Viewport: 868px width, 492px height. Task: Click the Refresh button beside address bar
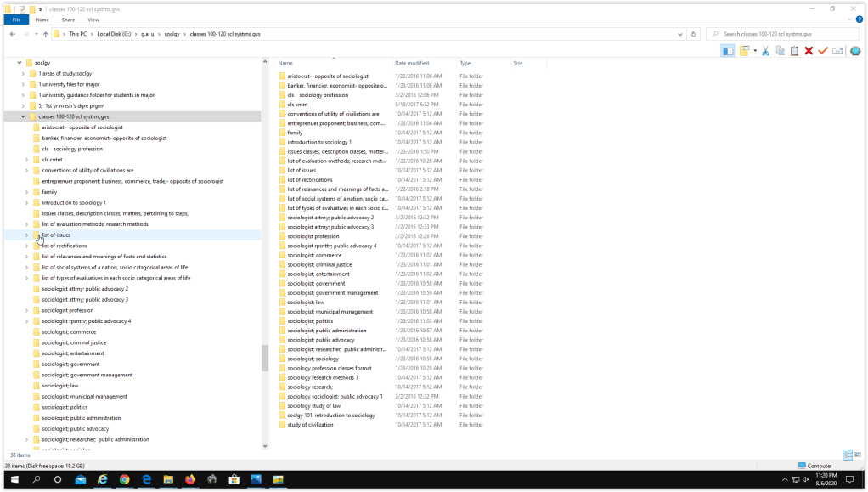tap(694, 34)
